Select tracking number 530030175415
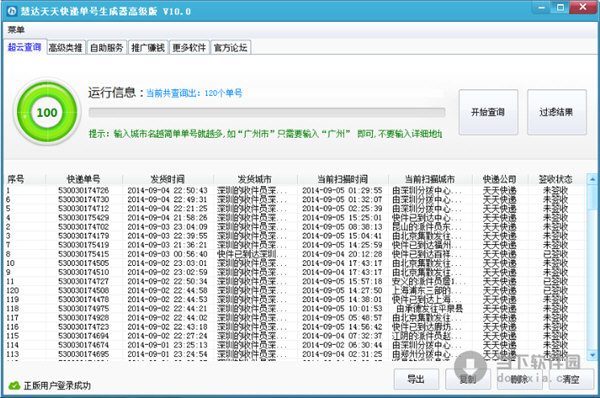This screenshot has height=398, width=600. pyautogui.click(x=83, y=254)
